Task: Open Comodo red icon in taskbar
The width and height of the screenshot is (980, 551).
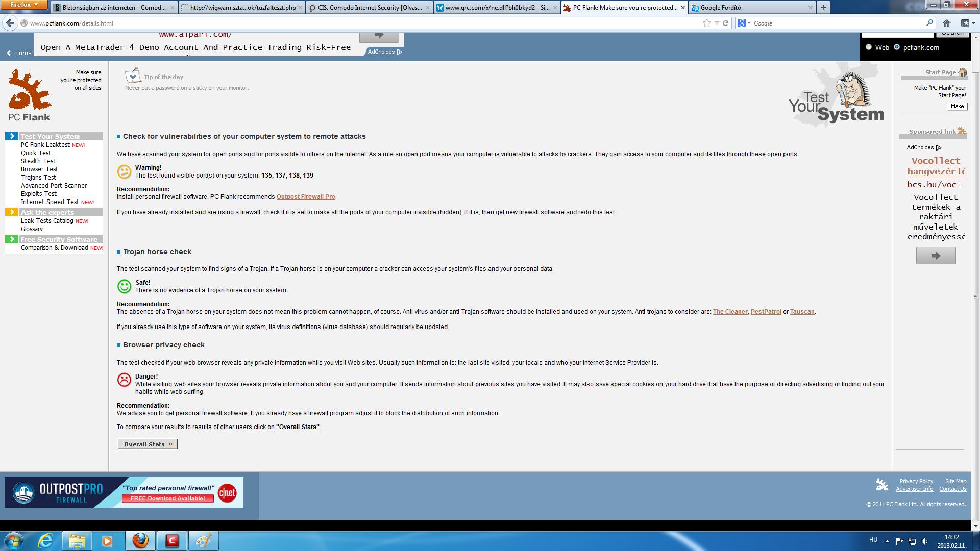Action: pos(172,541)
